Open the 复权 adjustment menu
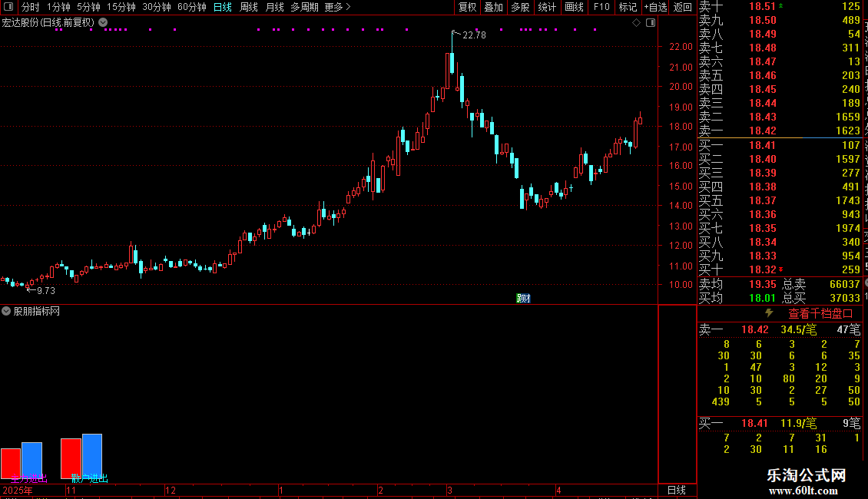 click(x=467, y=7)
